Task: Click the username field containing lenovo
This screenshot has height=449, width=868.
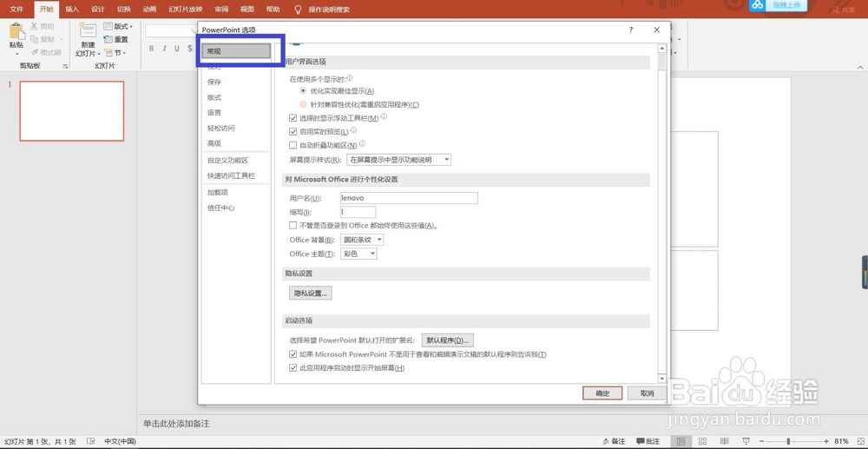Action: click(409, 198)
